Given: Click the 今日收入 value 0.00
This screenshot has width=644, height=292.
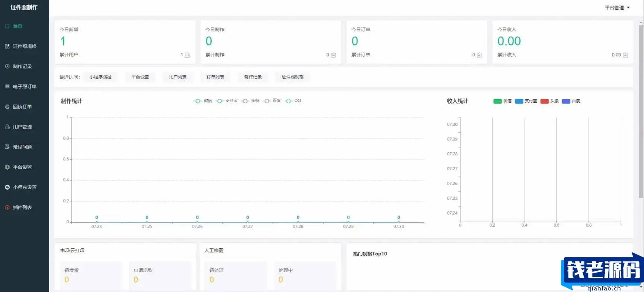Looking at the screenshot, I should click(x=509, y=41).
